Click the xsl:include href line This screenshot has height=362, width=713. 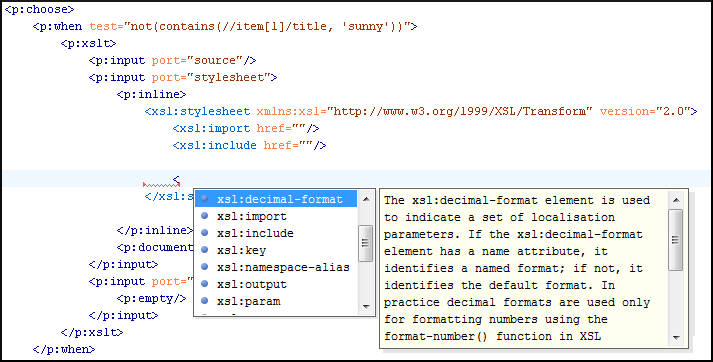[x=250, y=146]
